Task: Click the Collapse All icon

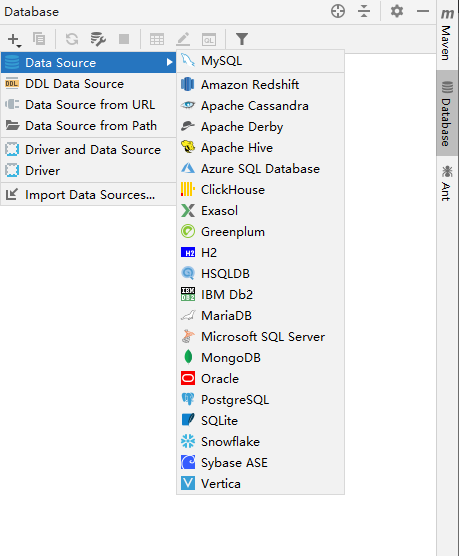Action: click(364, 11)
